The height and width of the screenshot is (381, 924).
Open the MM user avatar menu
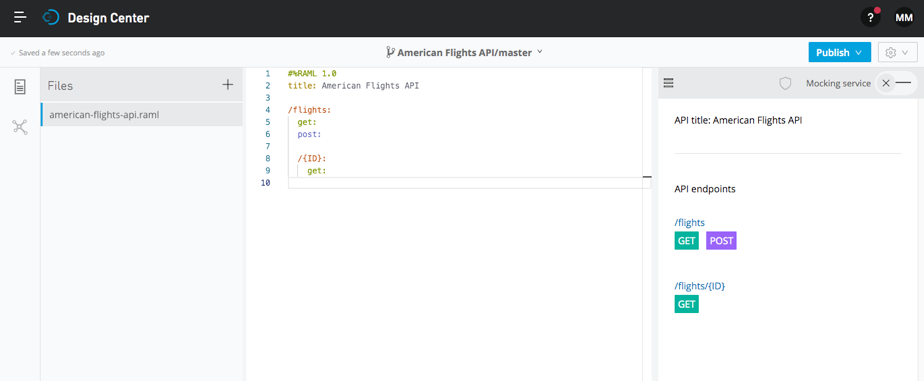(x=903, y=18)
